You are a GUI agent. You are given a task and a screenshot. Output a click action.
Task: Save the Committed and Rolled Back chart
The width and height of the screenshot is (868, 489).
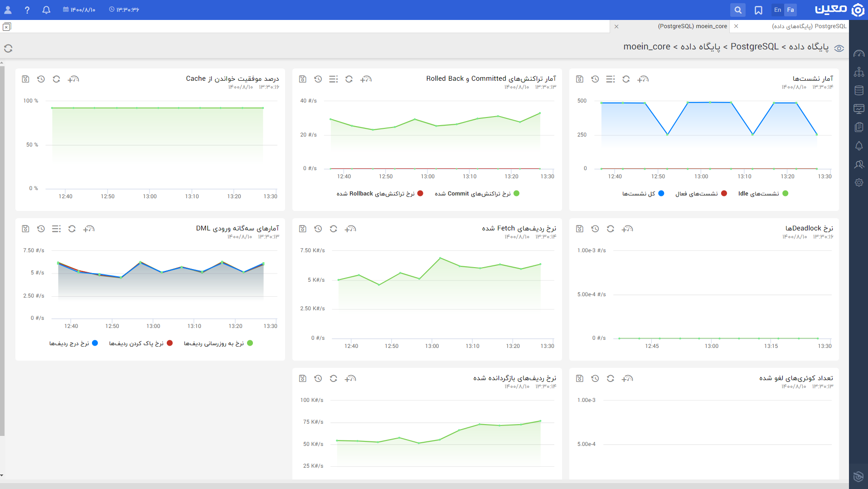[x=303, y=79]
